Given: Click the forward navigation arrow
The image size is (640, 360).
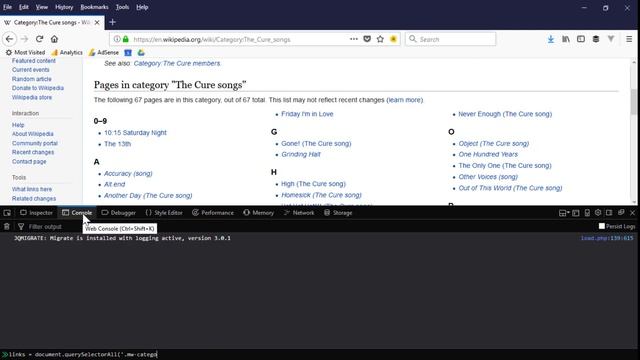Looking at the screenshot, I should tap(24, 39).
